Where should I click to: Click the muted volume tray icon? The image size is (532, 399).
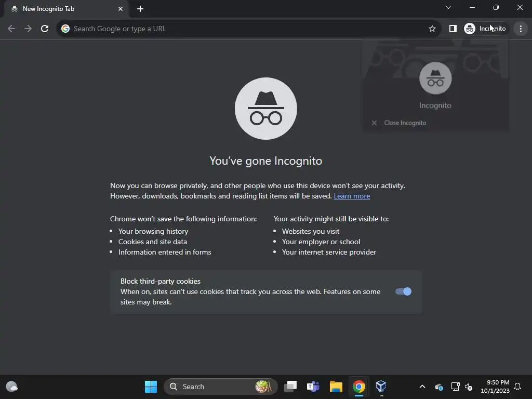coord(469,387)
